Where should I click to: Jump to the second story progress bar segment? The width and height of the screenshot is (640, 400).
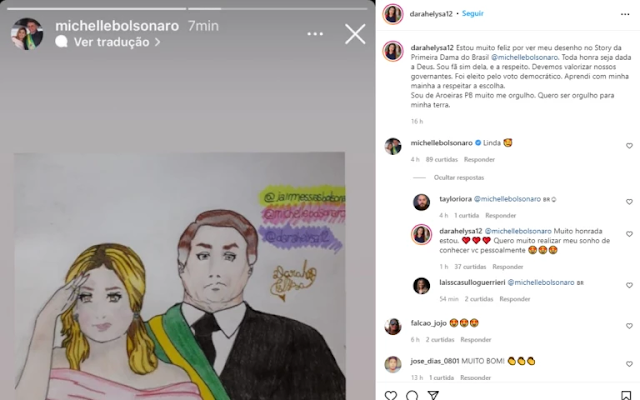point(277,9)
